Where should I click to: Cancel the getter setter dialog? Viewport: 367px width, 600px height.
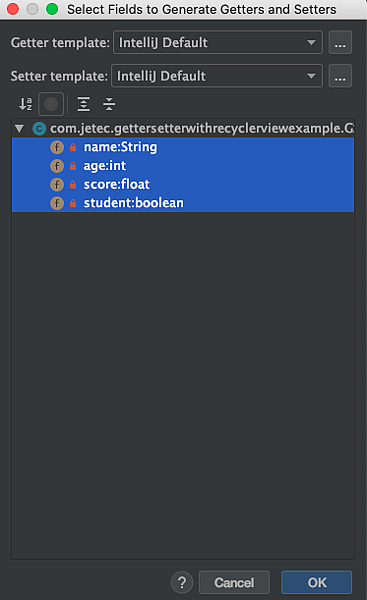tap(234, 582)
